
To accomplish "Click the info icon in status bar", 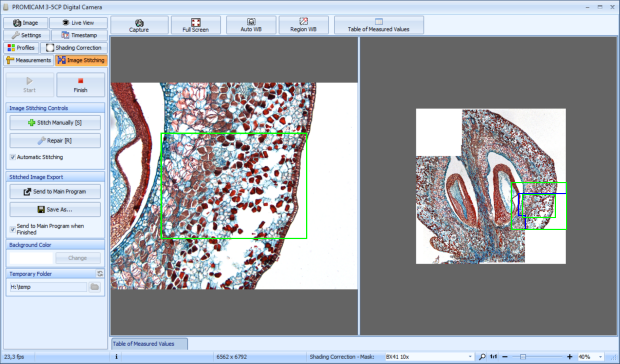I will pos(116,356).
